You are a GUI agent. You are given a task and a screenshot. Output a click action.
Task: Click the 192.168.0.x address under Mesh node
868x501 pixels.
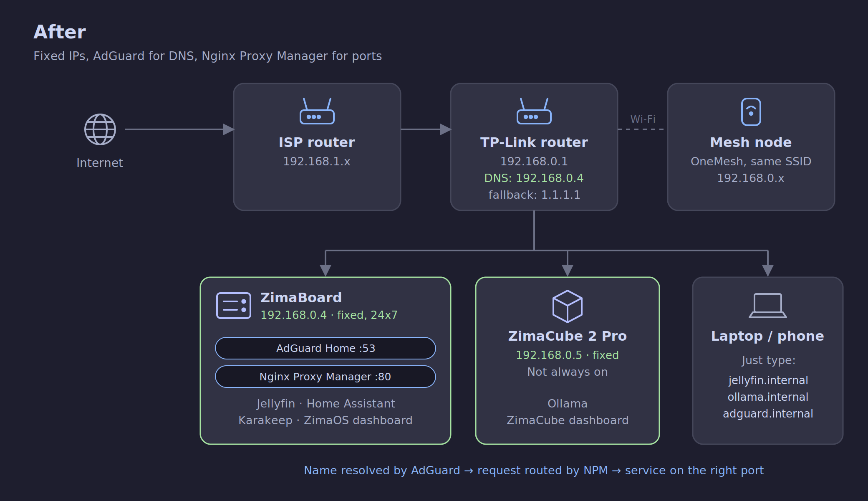[x=751, y=178]
